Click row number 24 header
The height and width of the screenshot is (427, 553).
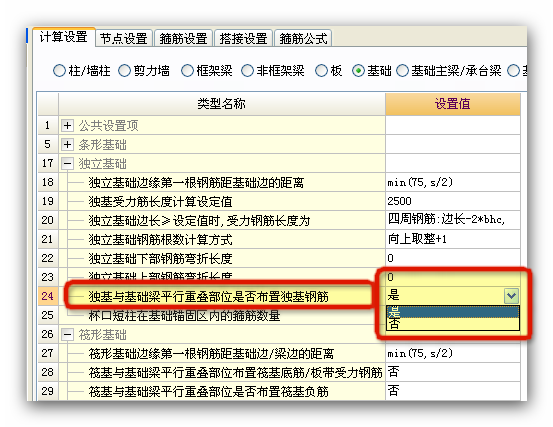tap(48, 296)
